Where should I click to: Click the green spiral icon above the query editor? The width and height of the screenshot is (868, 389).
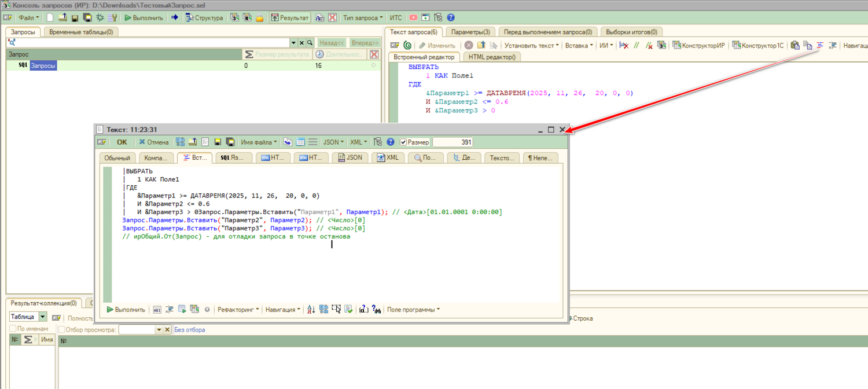click(407, 45)
